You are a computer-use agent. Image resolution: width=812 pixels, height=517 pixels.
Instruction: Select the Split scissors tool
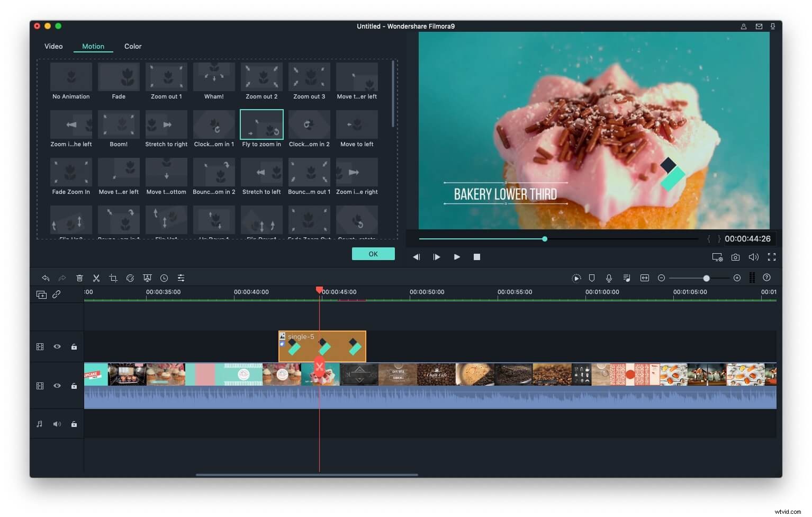tap(96, 278)
